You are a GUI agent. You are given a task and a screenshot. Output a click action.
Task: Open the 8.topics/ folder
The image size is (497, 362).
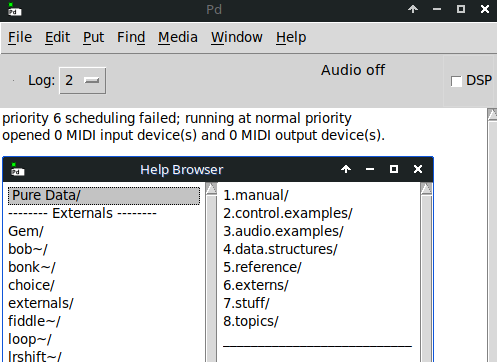tap(251, 321)
